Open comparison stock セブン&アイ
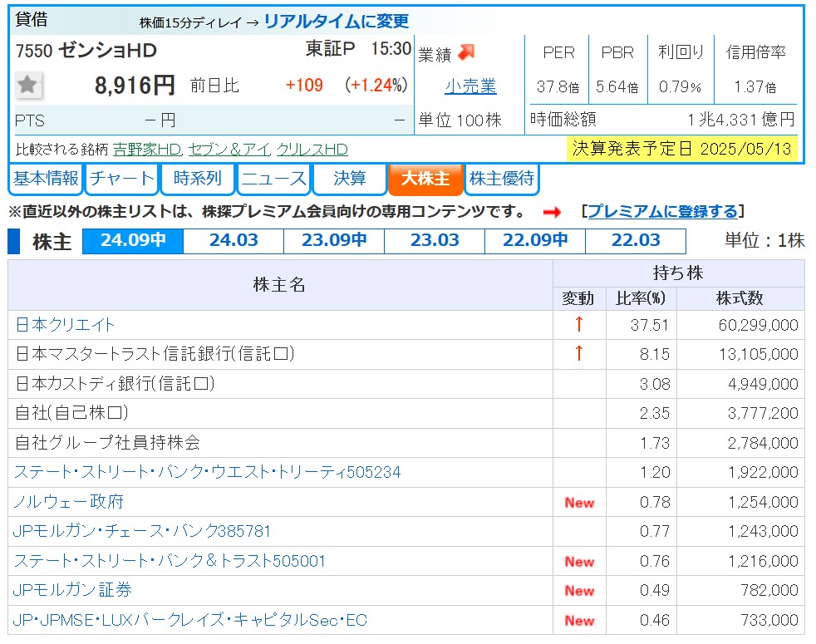 pyautogui.click(x=229, y=150)
